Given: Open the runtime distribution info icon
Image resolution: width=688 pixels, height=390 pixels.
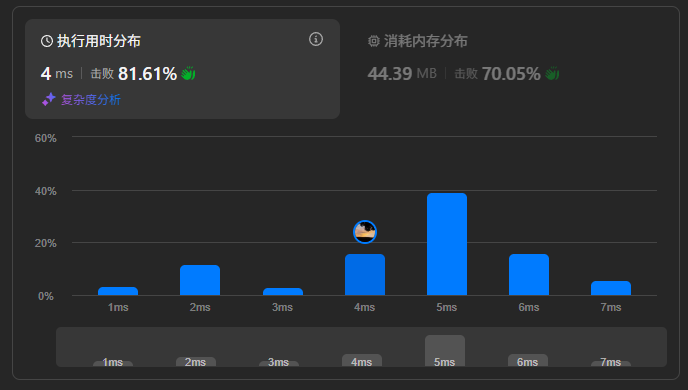Looking at the screenshot, I should tap(316, 39).
